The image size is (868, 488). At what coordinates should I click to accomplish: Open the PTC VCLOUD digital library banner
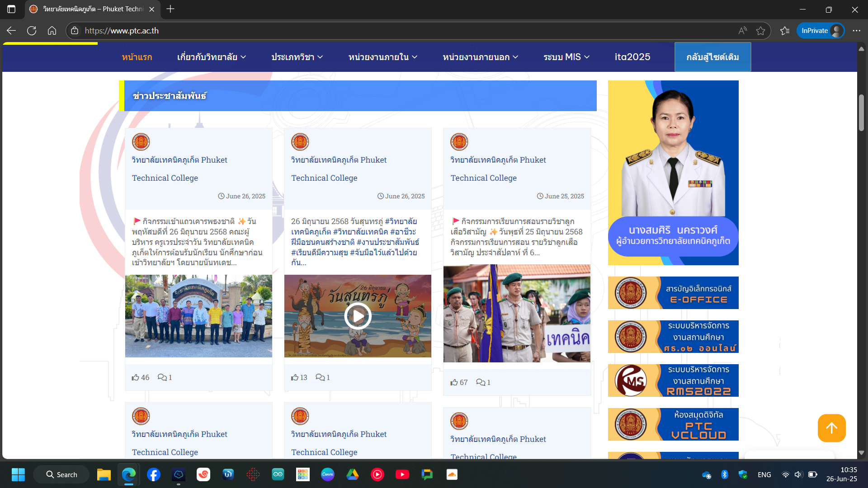tap(673, 424)
